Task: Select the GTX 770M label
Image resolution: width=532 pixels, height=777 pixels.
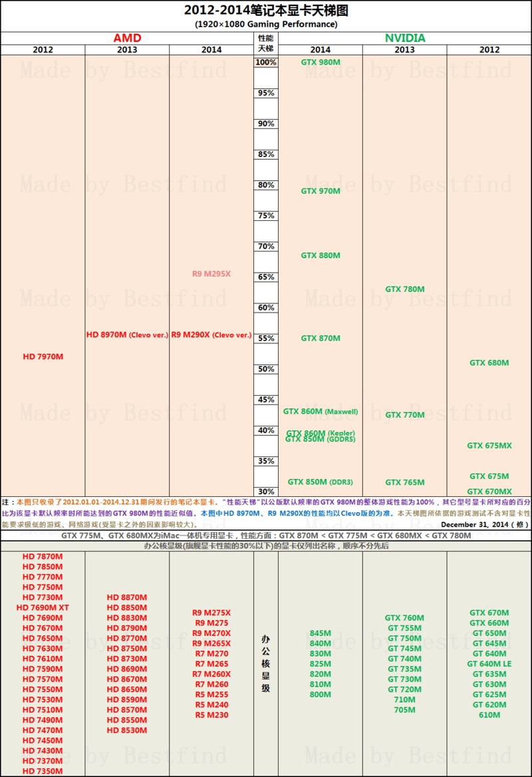Action: click(x=405, y=414)
